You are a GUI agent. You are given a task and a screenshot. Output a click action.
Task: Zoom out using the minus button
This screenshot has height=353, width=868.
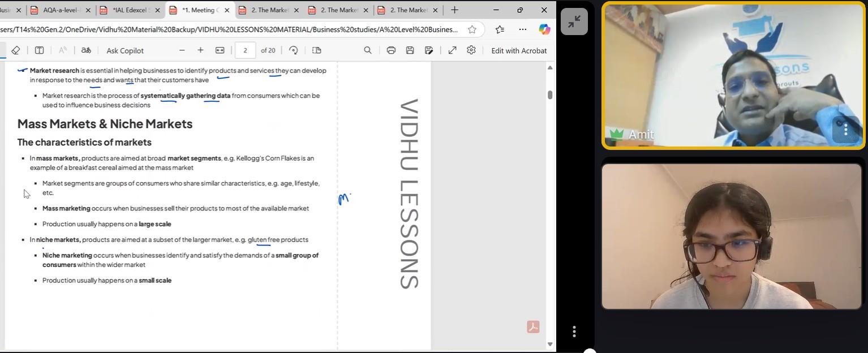pyautogui.click(x=182, y=50)
